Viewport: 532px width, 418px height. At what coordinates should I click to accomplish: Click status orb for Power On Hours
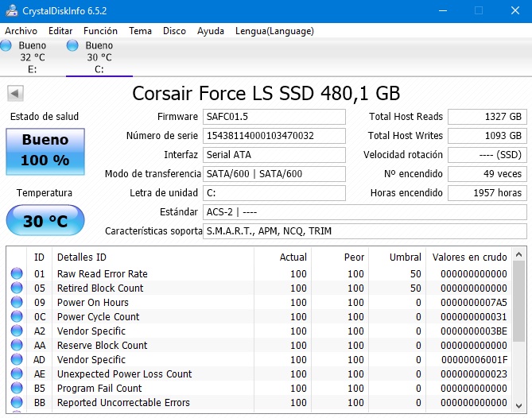click(x=17, y=303)
